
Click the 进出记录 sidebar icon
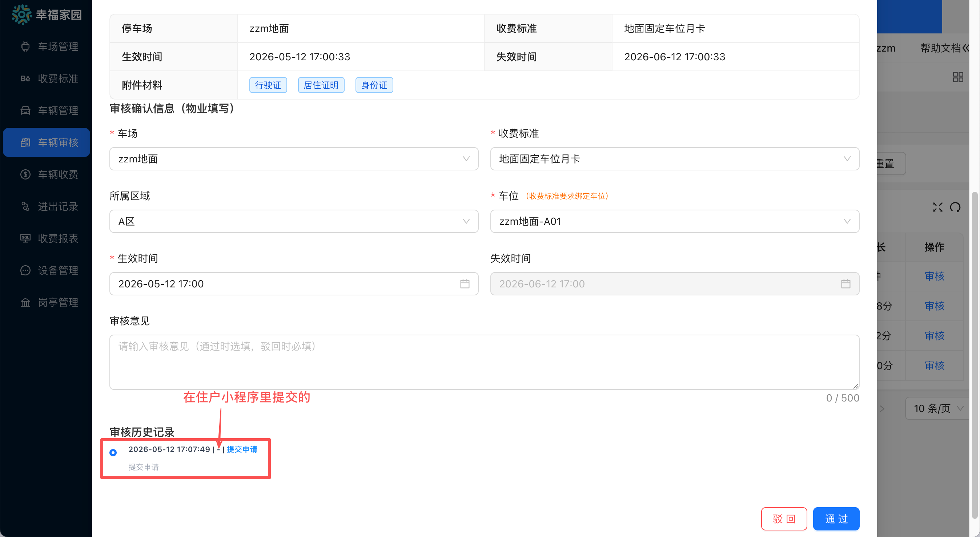point(25,206)
